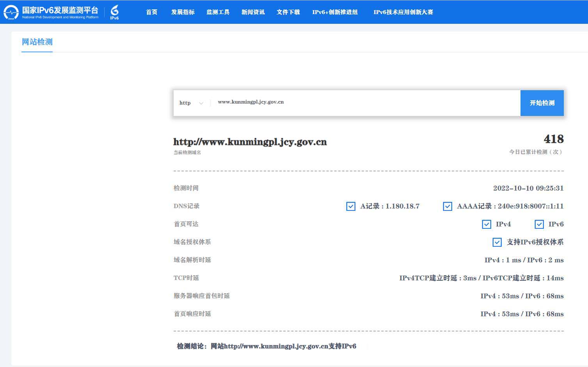Toggle the 支持IPv6授权体系 checkbox

point(497,242)
